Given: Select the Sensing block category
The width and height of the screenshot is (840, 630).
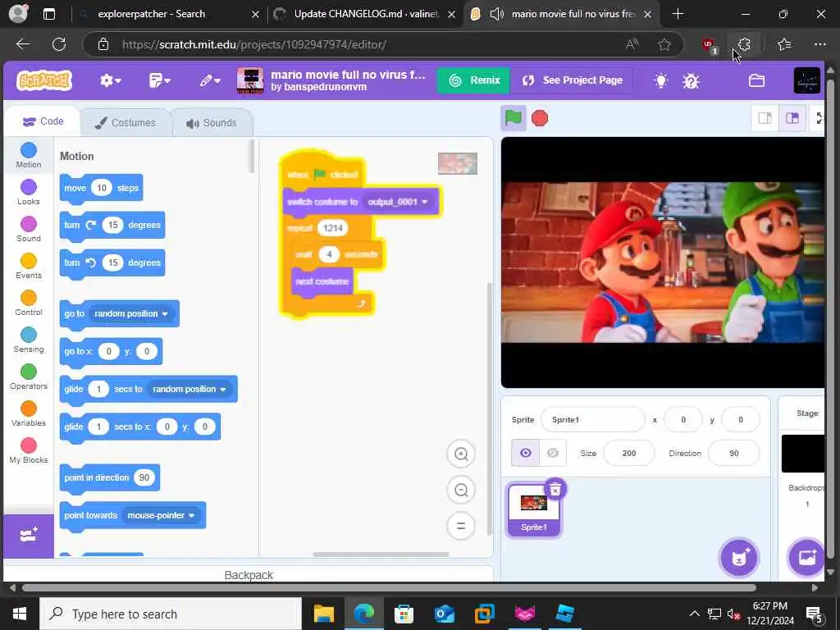Looking at the screenshot, I should tap(29, 340).
